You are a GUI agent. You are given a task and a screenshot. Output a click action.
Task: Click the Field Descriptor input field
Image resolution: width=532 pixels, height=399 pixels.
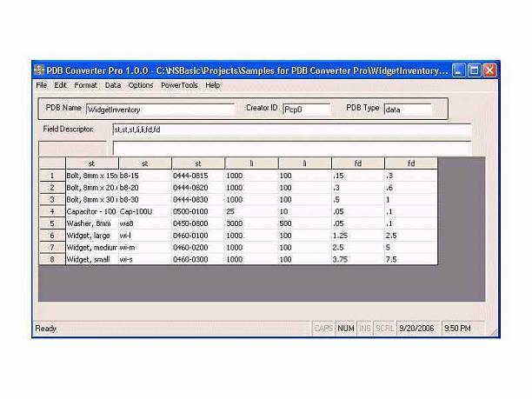[292, 130]
